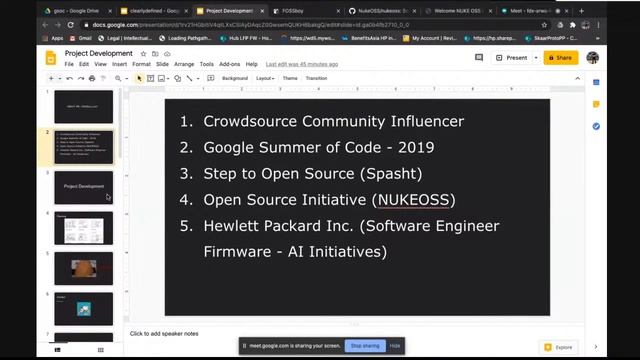
Task: Collapse the toolbar with chevron
Action: tap(578, 78)
